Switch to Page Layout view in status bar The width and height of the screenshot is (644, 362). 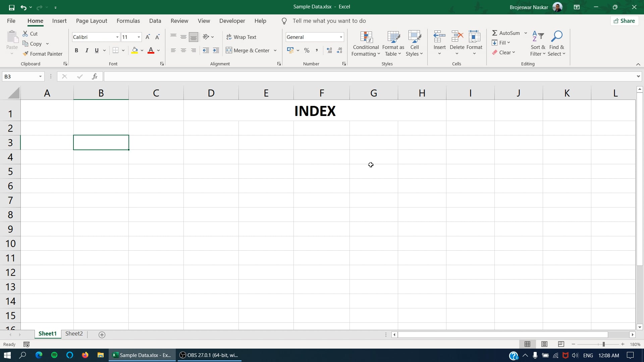tap(544, 344)
